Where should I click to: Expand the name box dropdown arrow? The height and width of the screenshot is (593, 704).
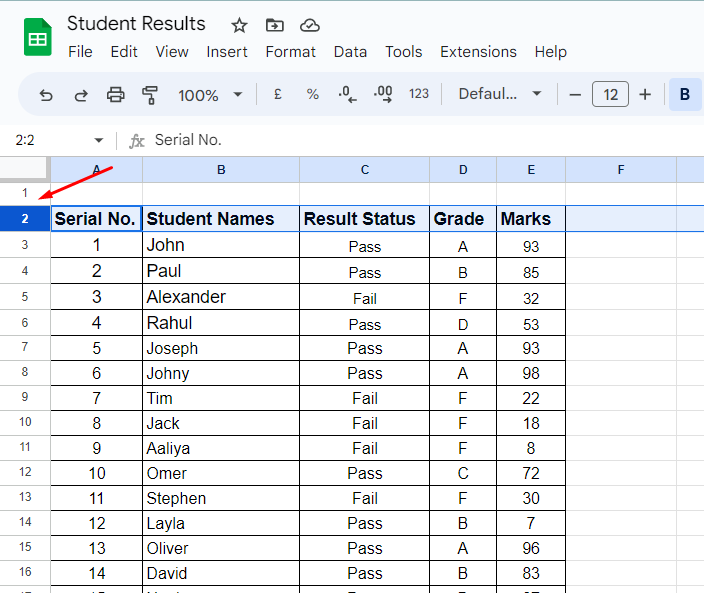point(99,141)
